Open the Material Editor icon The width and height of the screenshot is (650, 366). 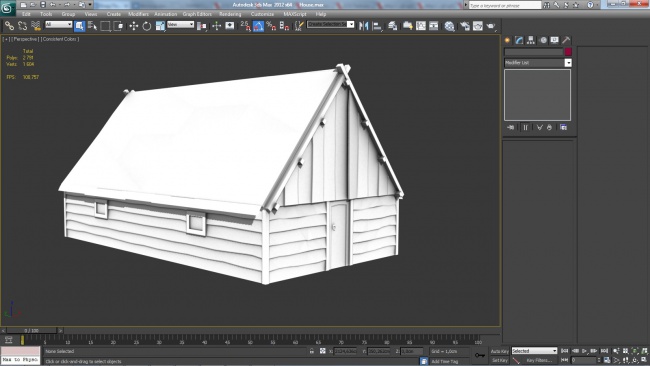[x=449, y=26]
